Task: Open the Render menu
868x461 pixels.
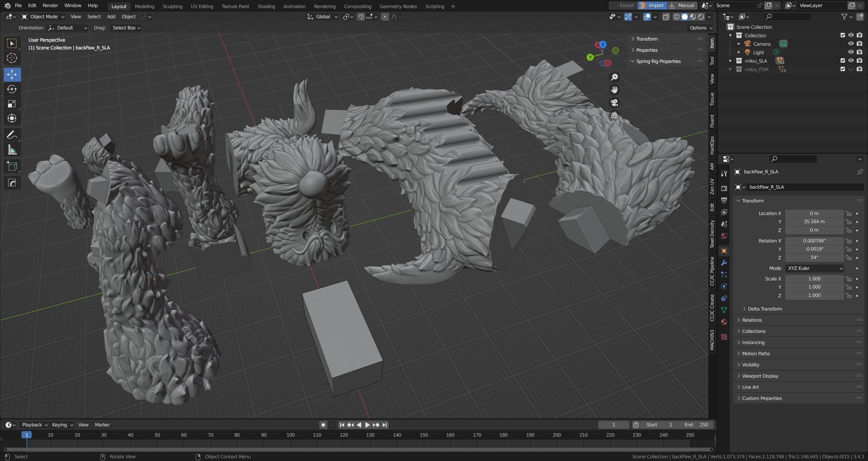Action: tap(50, 5)
